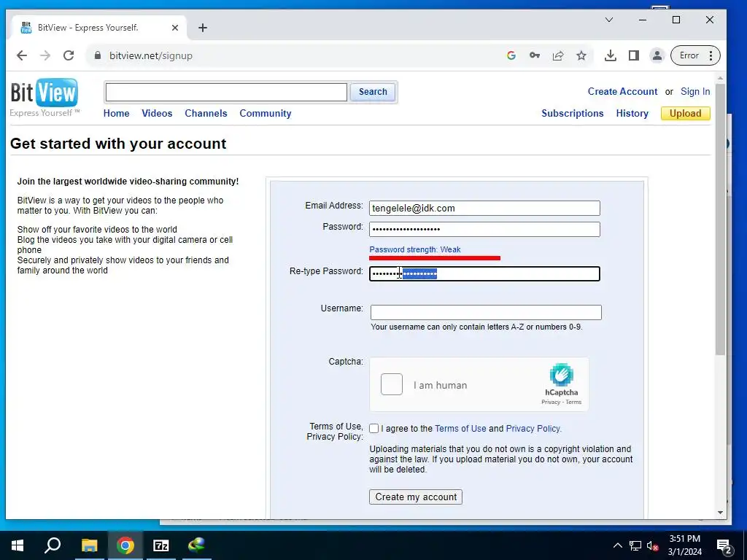Open the notification center icon
The width and height of the screenshot is (747, 560).
pos(724,545)
